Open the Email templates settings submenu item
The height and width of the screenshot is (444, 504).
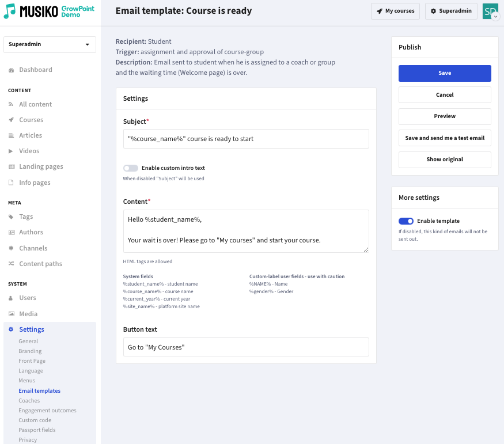pos(40,390)
